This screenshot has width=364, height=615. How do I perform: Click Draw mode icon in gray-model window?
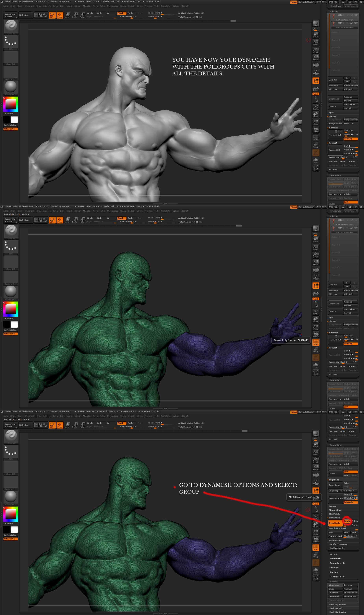pos(60,15)
